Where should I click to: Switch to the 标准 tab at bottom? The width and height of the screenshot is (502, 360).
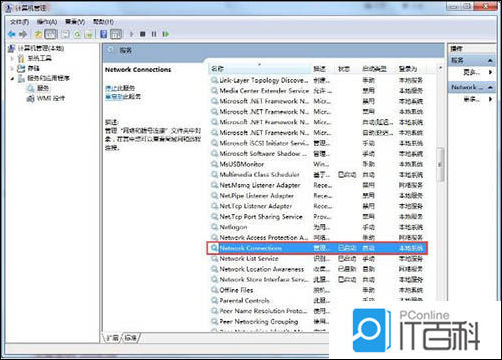point(131,338)
